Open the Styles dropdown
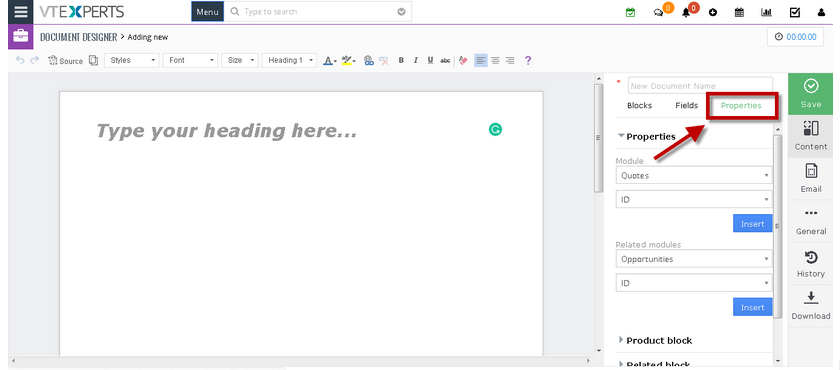Screen dimensions: 840x370 pyautogui.click(x=132, y=61)
